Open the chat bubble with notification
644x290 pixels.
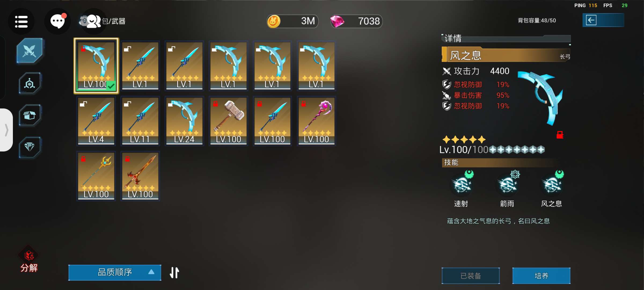(x=58, y=21)
